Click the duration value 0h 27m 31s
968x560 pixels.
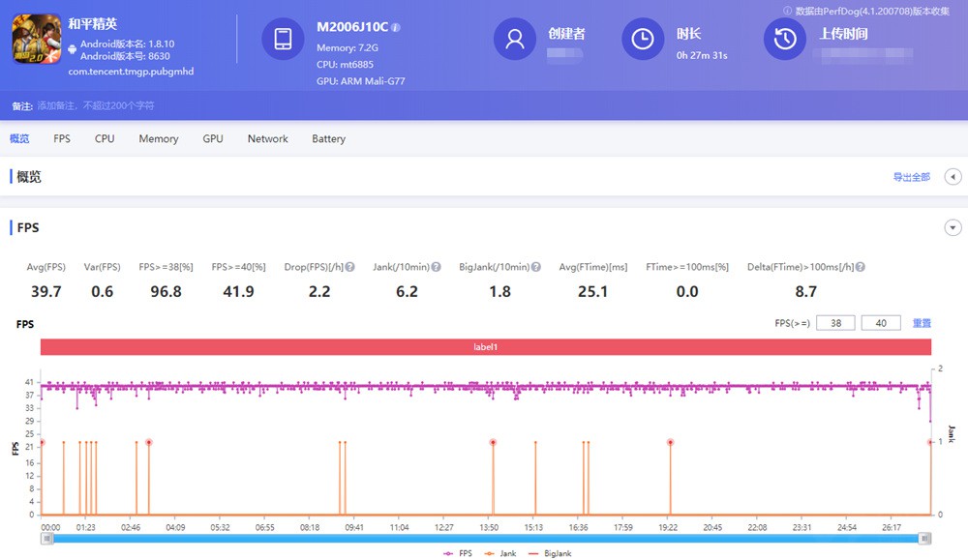702,55
